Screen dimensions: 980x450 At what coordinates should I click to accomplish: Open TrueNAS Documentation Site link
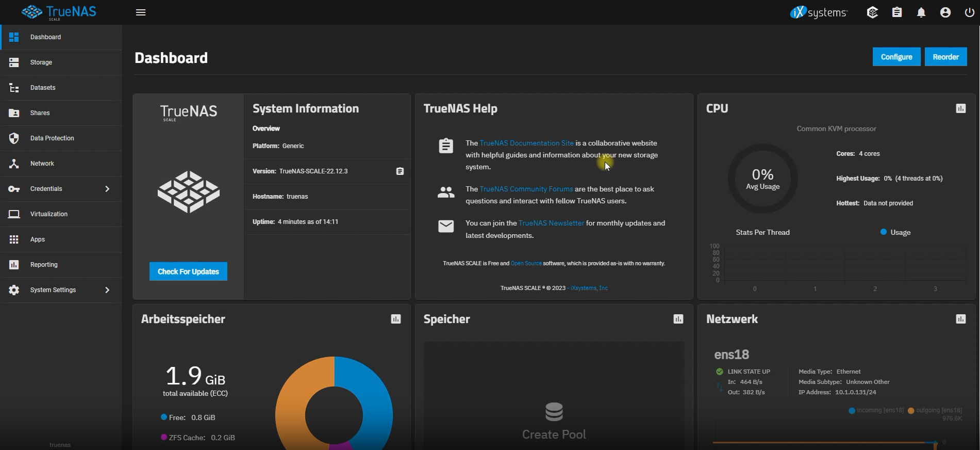coord(526,143)
